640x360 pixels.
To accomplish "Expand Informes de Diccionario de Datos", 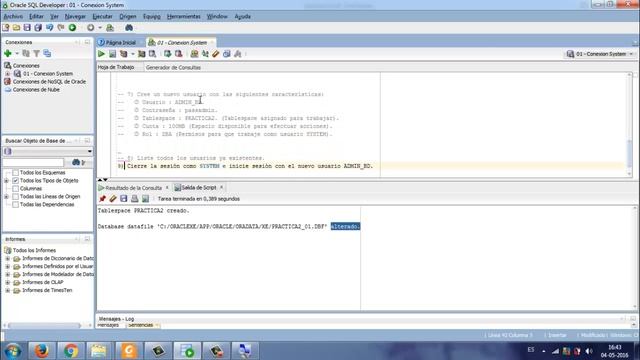I will click(x=7, y=258).
